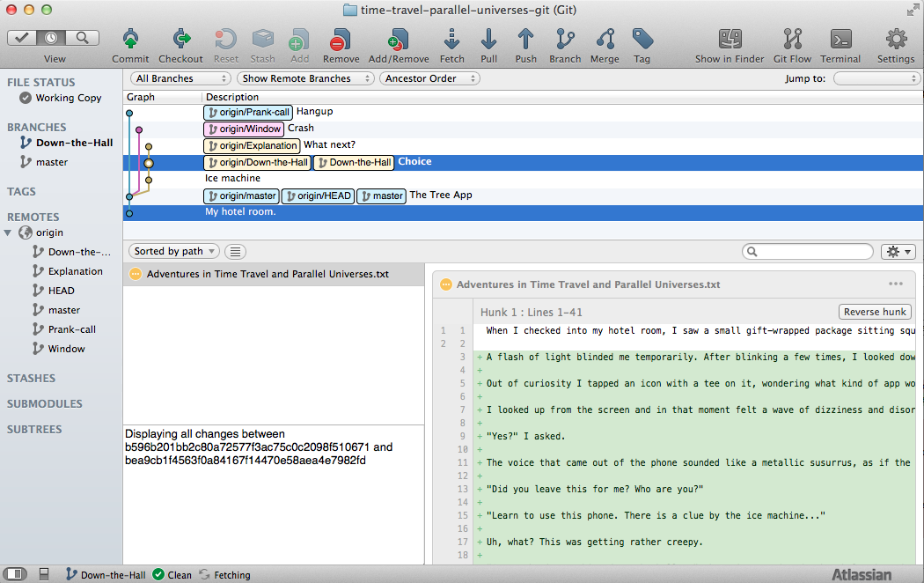The height and width of the screenshot is (583, 924).
Task: Select the Prank-call remote branch
Action: (64, 329)
